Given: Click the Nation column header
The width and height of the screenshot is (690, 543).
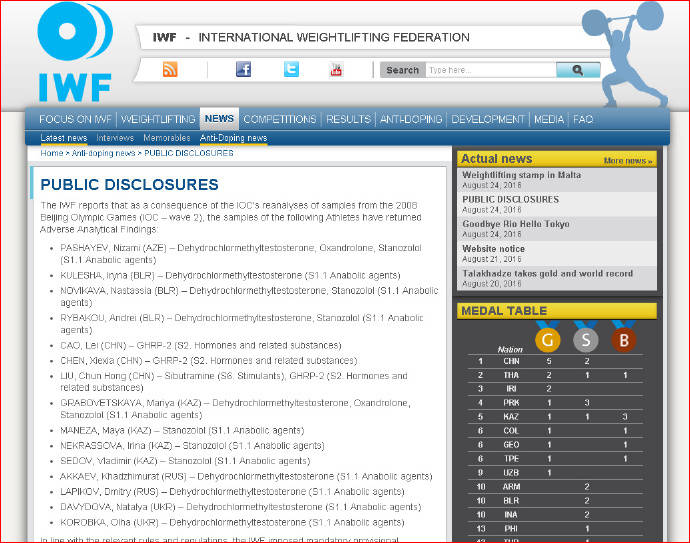Looking at the screenshot, I should (x=510, y=349).
